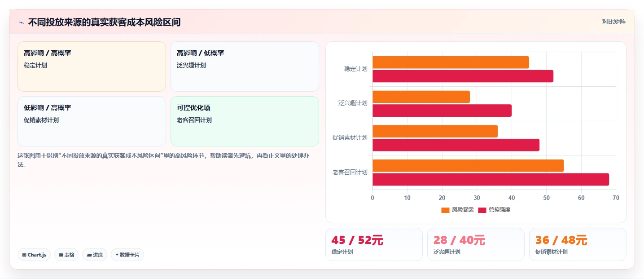Viewport: 644px width, 279px height.
Task: Click the red 管控强度 legend color box
Action: [x=482, y=210]
